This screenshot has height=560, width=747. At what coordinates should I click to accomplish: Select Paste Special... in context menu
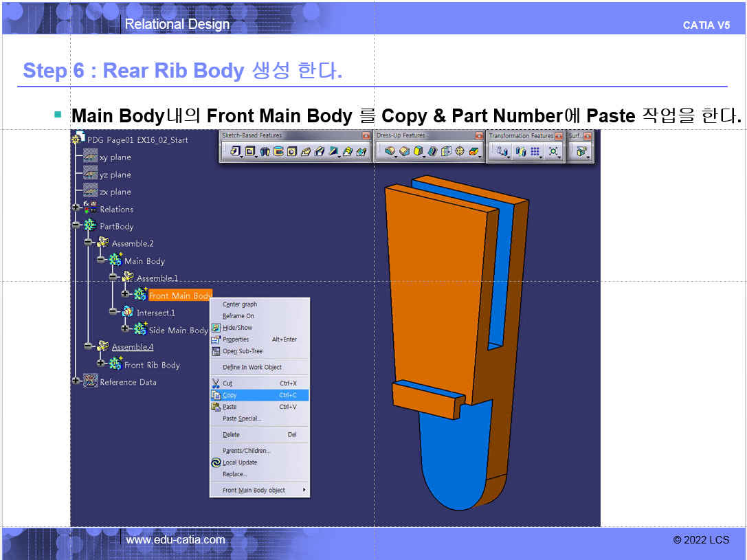241,418
